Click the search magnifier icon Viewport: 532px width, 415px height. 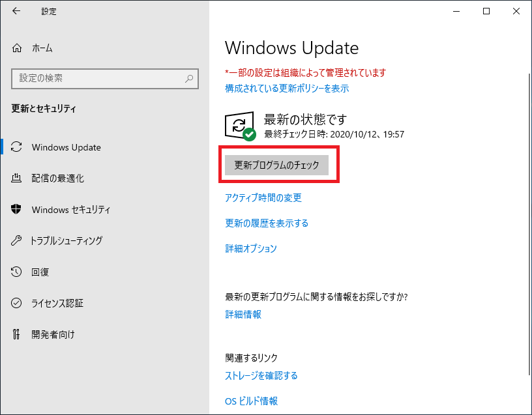(189, 79)
